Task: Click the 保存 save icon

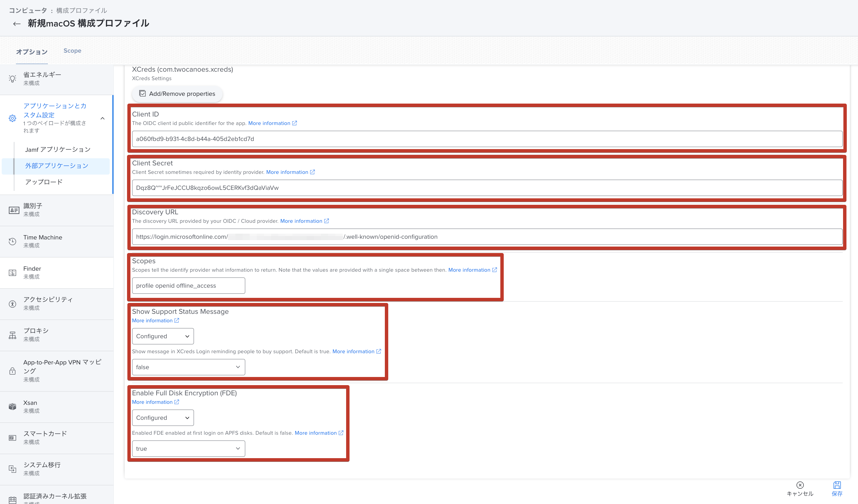Action: point(837,485)
